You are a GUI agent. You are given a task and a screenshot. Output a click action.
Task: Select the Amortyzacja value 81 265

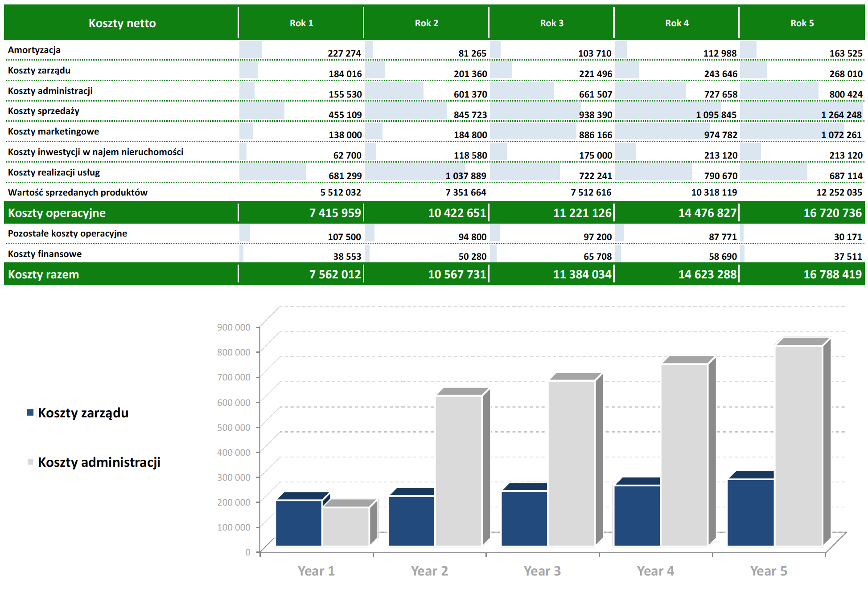472,53
